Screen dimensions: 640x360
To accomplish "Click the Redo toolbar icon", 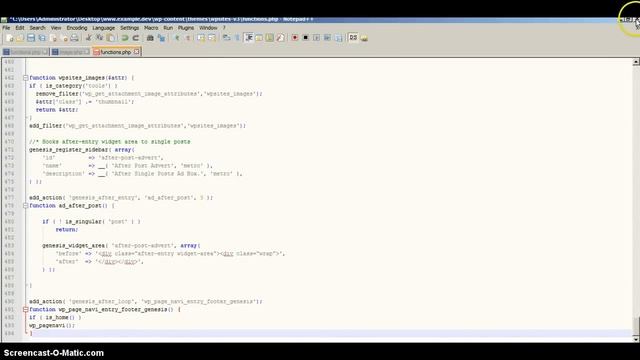I will (x=136, y=38).
